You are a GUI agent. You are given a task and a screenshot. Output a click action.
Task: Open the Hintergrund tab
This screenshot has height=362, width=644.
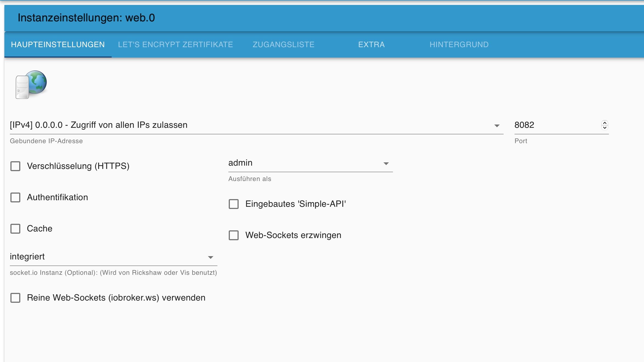[459, 44]
